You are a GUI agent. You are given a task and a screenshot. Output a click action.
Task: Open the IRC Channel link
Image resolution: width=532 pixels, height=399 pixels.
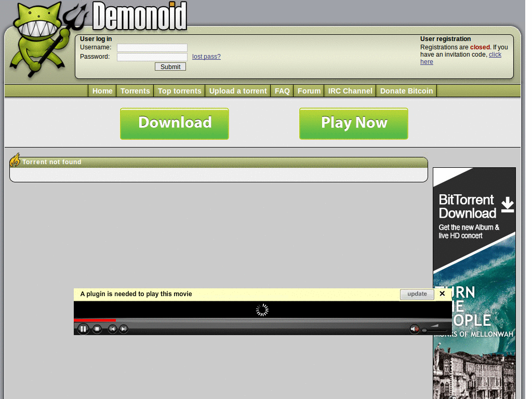point(350,91)
